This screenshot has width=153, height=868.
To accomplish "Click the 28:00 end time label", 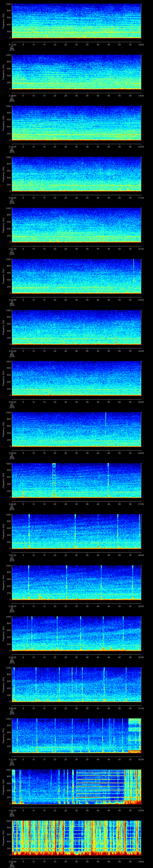I will [141, 555].
